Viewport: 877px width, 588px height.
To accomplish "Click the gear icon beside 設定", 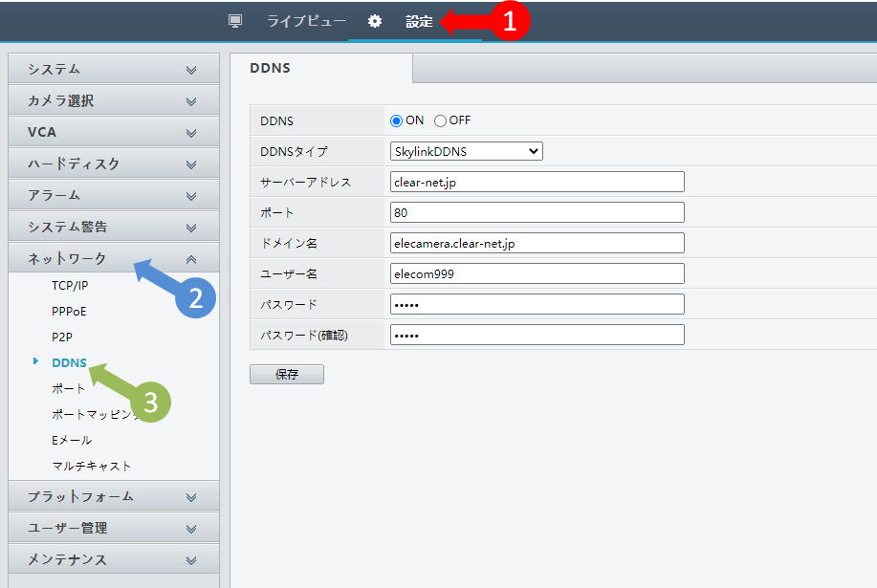I will click(375, 21).
